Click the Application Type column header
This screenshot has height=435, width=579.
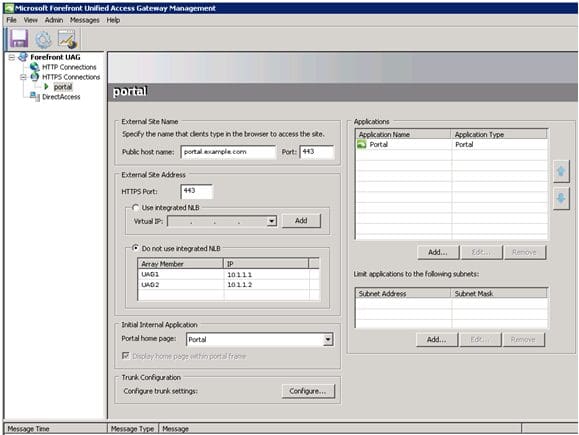pyautogui.click(x=499, y=134)
